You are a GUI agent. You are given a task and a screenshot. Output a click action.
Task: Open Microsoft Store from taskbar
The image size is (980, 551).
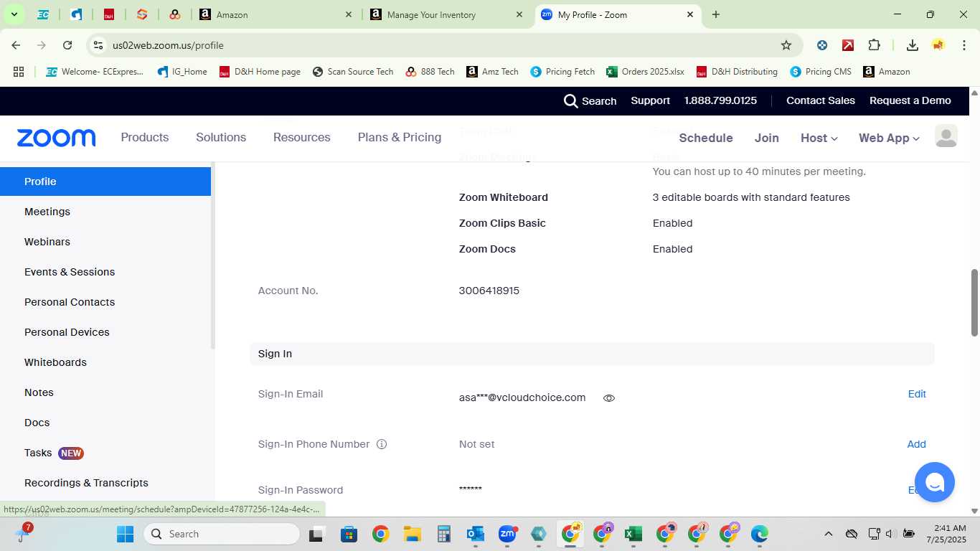click(349, 534)
